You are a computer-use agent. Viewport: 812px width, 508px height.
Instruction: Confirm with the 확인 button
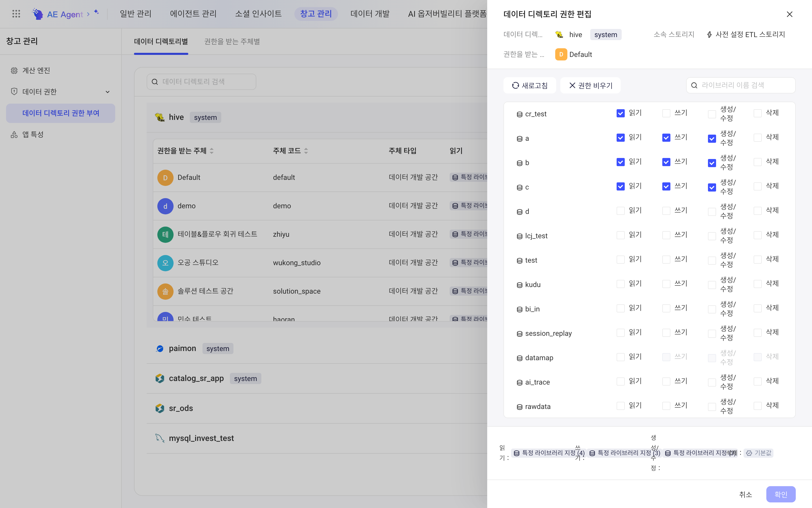(x=781, y=494)
